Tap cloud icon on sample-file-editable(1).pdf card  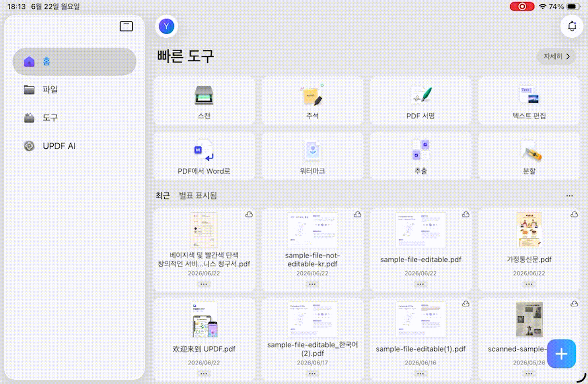point(465,304)
